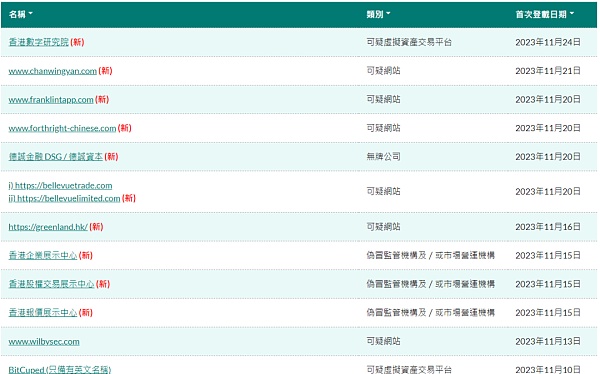Click 2023年11月24日 date cell
Screen dimensions: 600x374
coord(548,42)
